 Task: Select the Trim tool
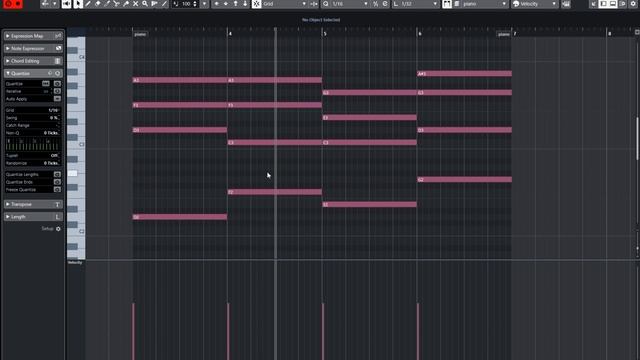click(x=107, y=4)
